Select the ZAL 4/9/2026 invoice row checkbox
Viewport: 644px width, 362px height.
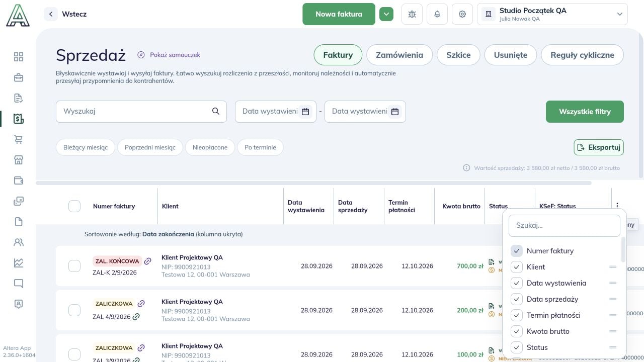click(x=74, y=310)
